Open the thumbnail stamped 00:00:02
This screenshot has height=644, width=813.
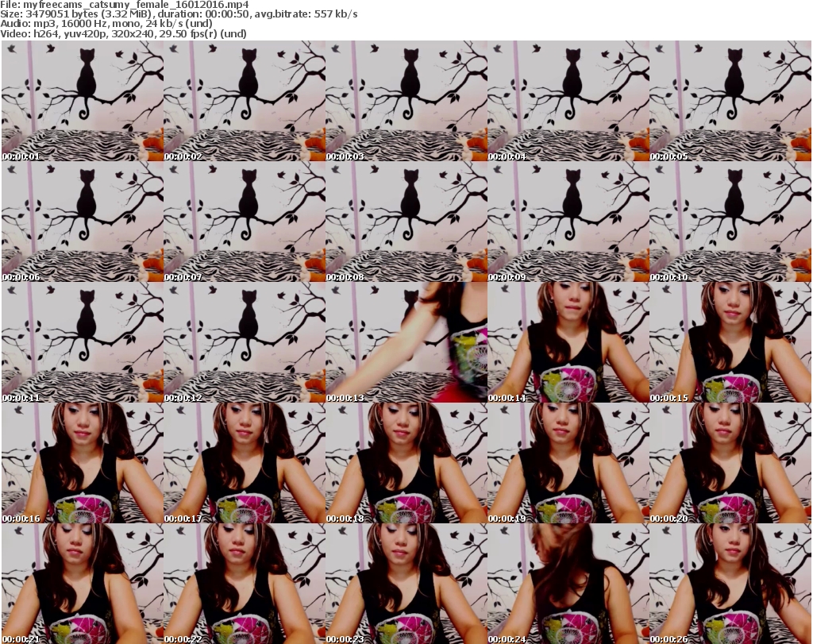[245, 101]
